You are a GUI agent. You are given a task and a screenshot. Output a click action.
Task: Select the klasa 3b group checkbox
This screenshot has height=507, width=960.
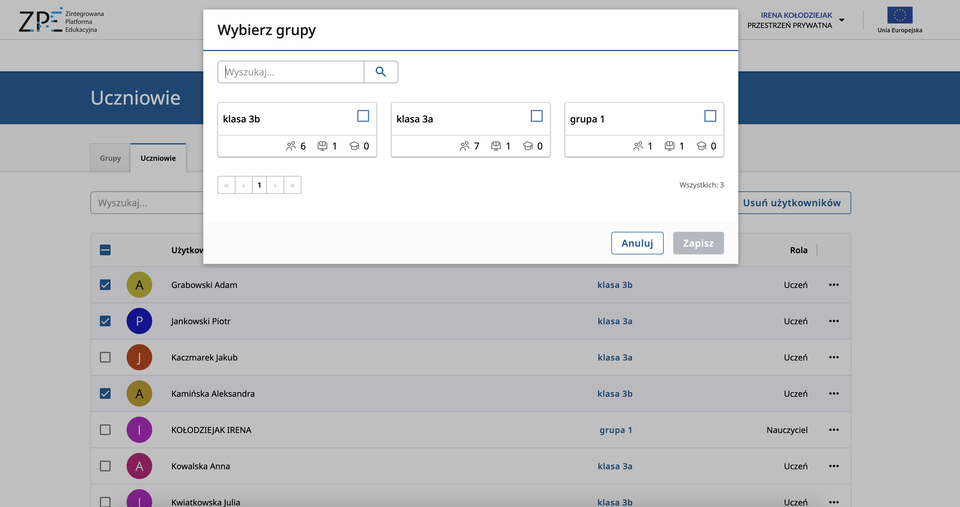(363, 116)
